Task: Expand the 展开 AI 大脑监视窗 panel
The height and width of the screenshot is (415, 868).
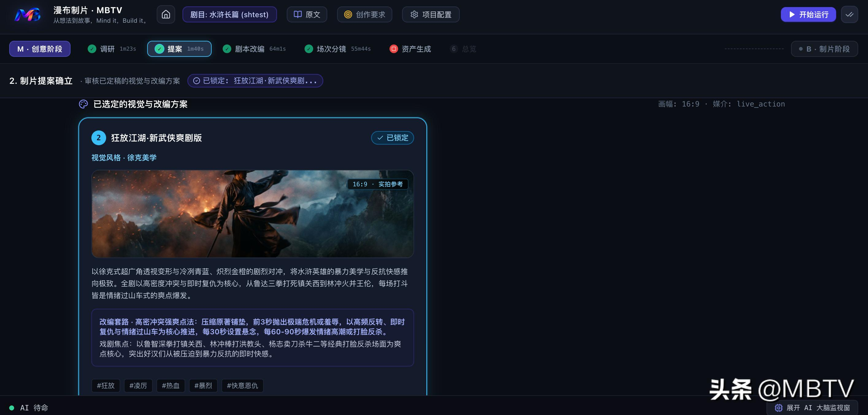Action: pyautogui.click(x=812, y=408)
